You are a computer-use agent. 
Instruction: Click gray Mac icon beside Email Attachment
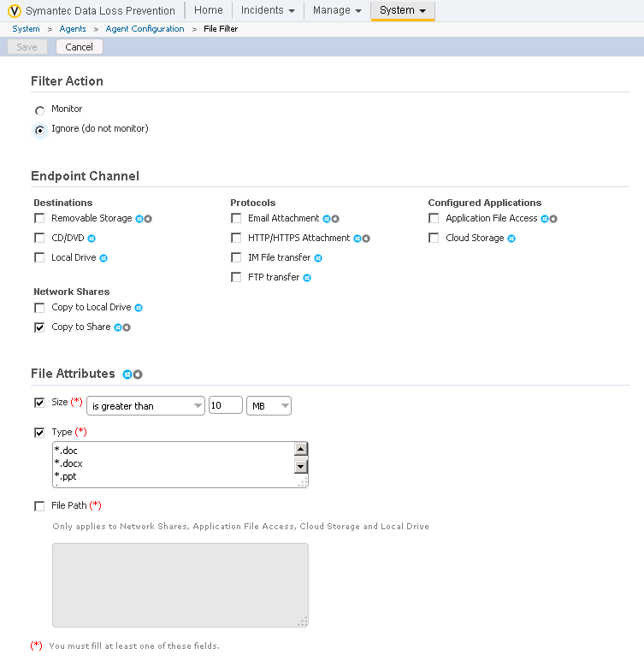pyautogui.click(x=335, y=219)
